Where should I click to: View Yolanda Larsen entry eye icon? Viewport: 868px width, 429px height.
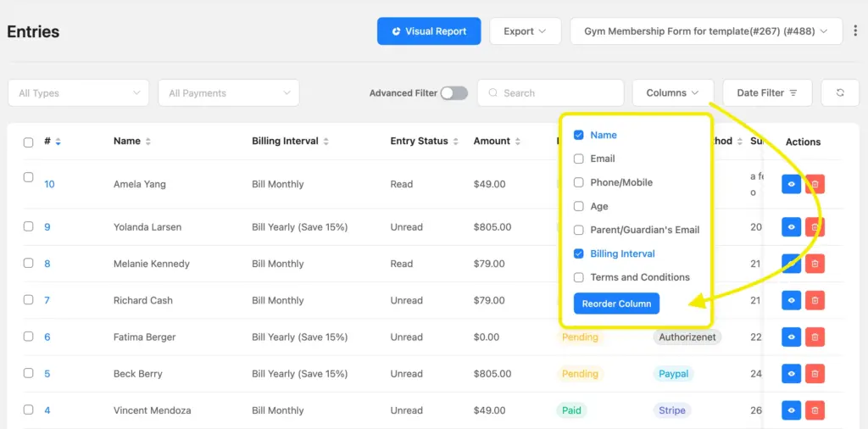click(x=791, y=227)
